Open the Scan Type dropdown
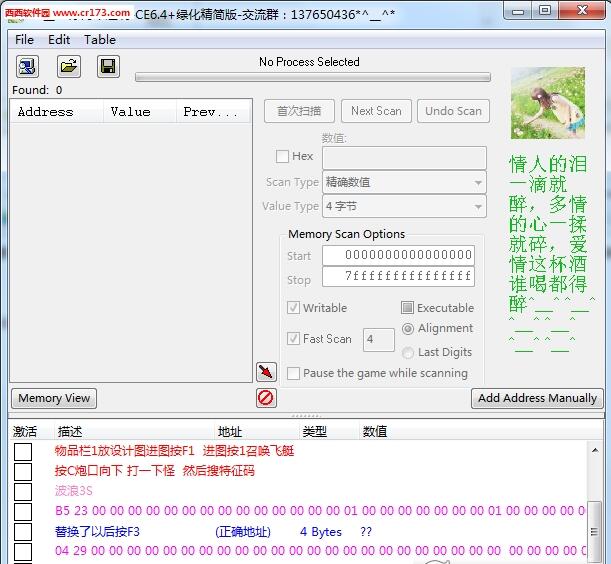The height and width of the screenshot is (564, 611). point(404,182)
